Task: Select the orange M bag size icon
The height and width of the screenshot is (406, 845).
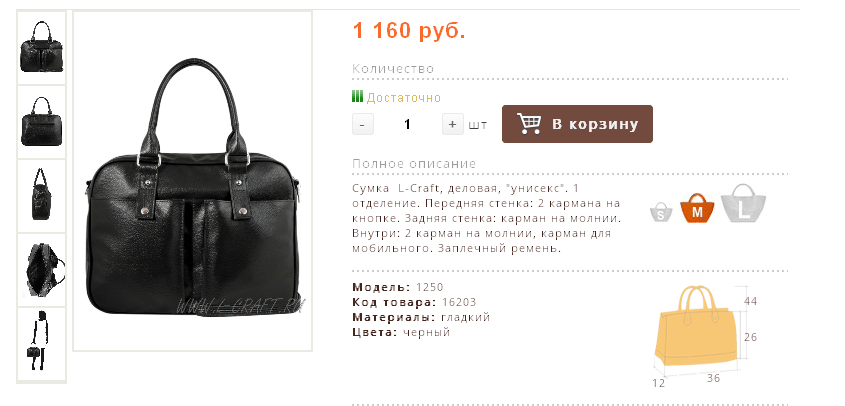Action: tap(697, 208)
